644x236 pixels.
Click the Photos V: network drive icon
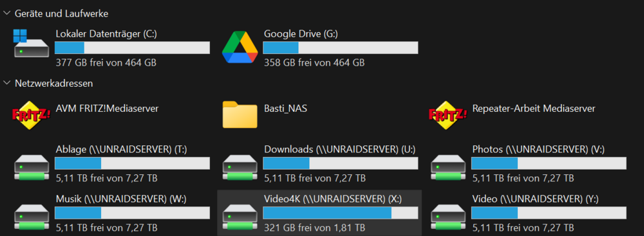coord(448,167)
